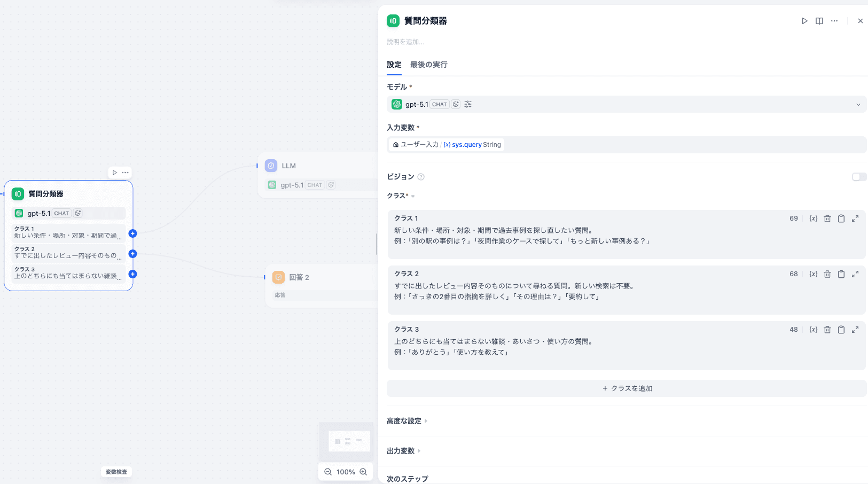The image size is (868, 484).
Task: Expand クラス 3 editor to fullscreen
Action: click(855, 330)
